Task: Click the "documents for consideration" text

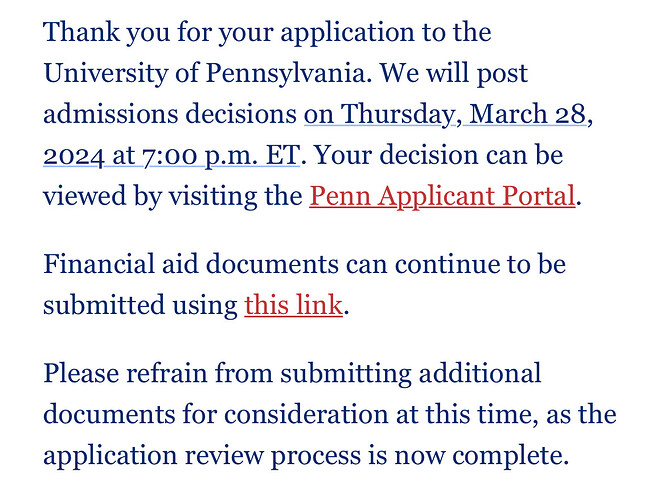Action: (215, 414)
